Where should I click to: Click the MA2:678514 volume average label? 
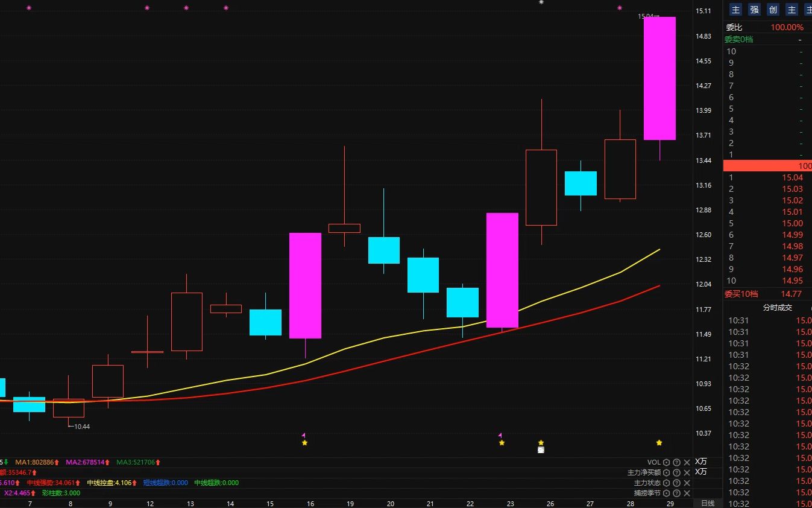[x=88, y=462]
